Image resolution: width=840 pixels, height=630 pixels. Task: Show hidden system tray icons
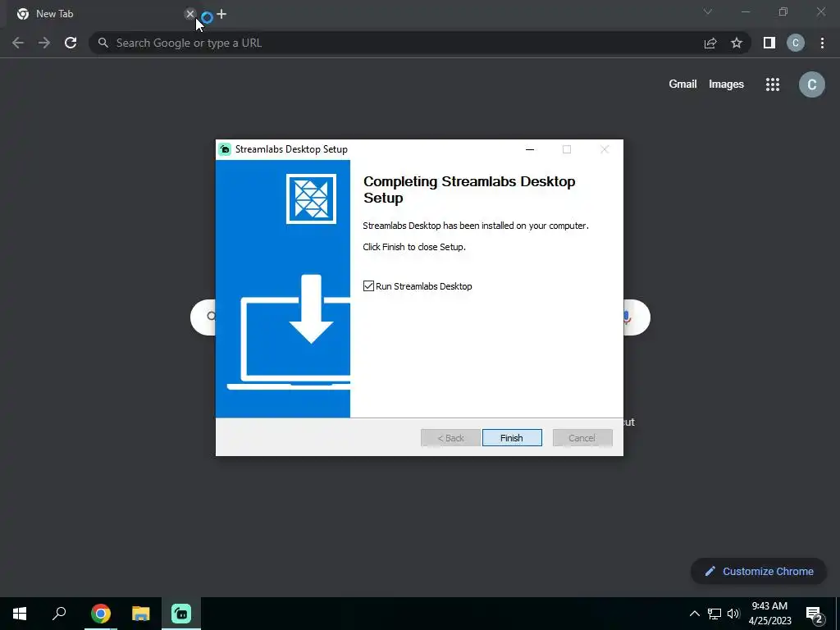(x=694, y=614)
